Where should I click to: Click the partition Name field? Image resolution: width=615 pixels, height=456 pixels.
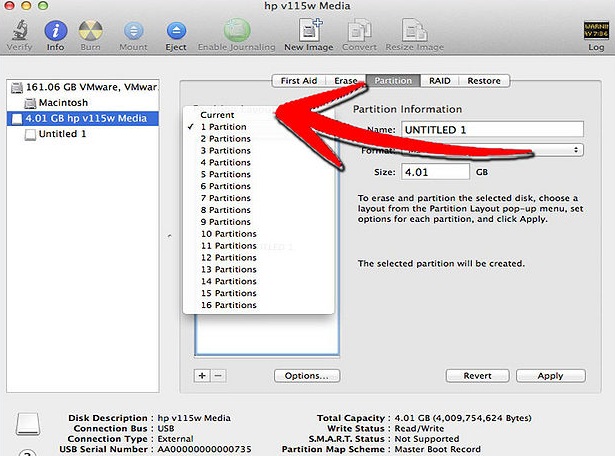coord(492,129)
